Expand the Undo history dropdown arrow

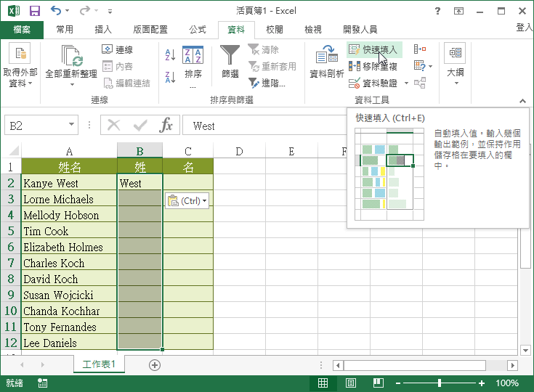(x=67, y=11)
